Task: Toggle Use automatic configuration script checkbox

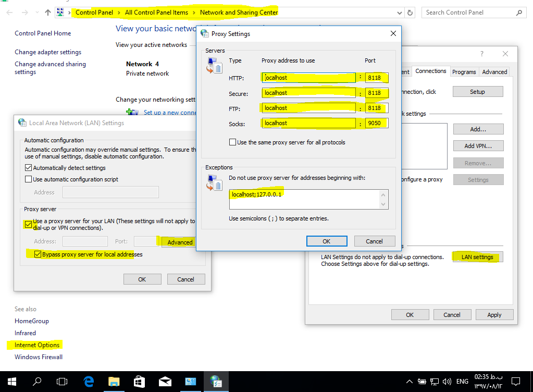Action: click(29, 179)
